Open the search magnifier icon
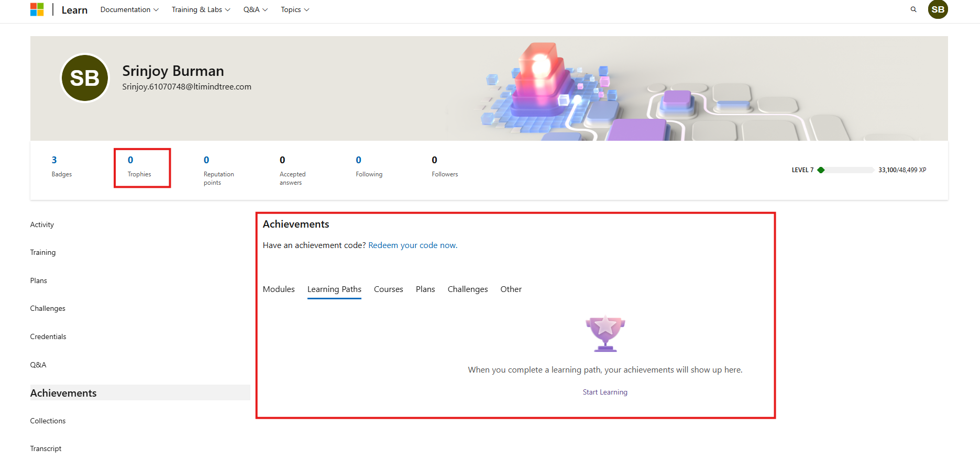This screenshot has height=461, width=980. (913, 9)
